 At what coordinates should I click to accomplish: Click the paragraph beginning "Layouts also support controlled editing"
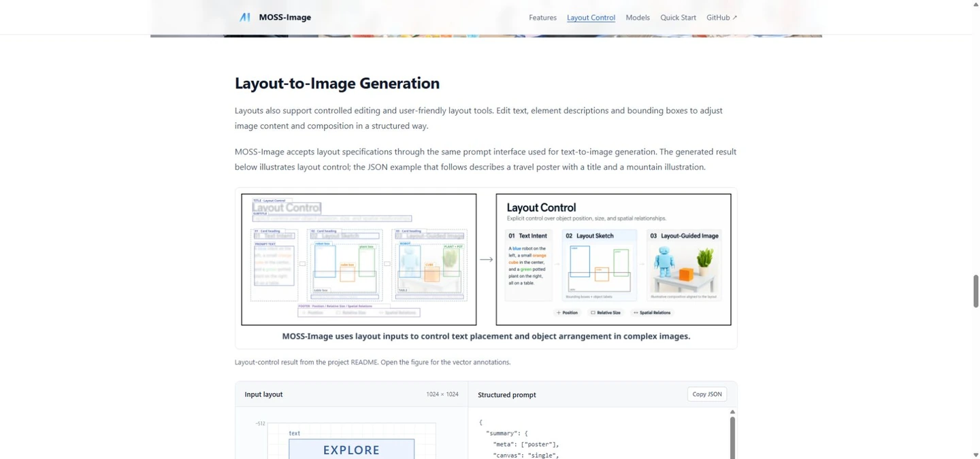point(478,118)
